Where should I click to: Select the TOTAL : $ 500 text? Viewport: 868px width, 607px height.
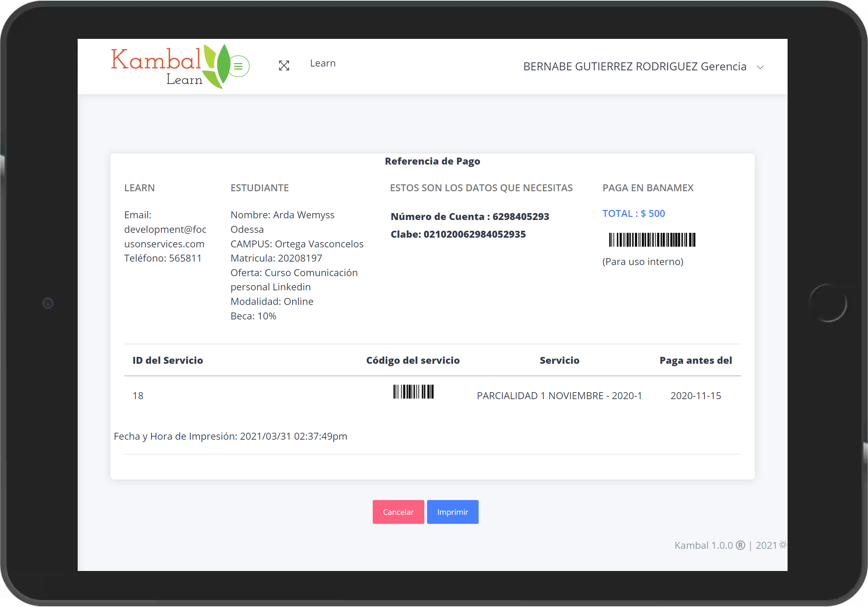coord(634,213)
